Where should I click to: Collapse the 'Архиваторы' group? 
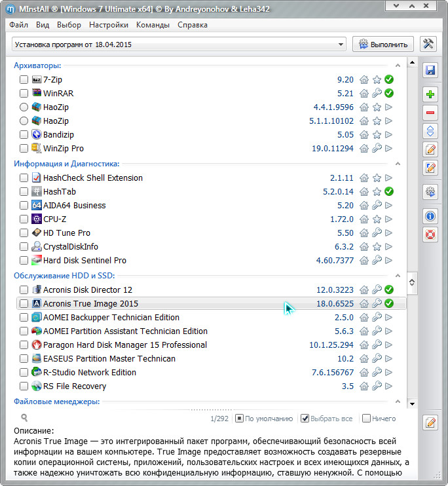pos(398,65)
